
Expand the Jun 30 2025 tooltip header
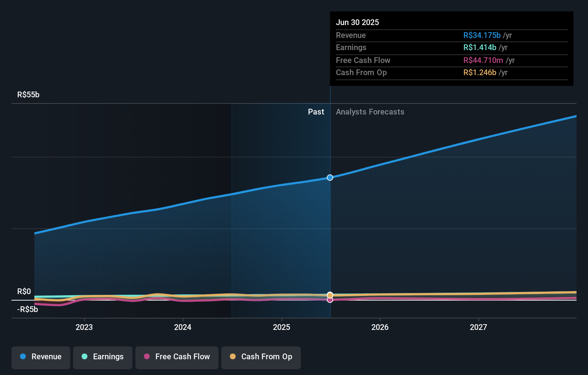[x=357, y=22]
